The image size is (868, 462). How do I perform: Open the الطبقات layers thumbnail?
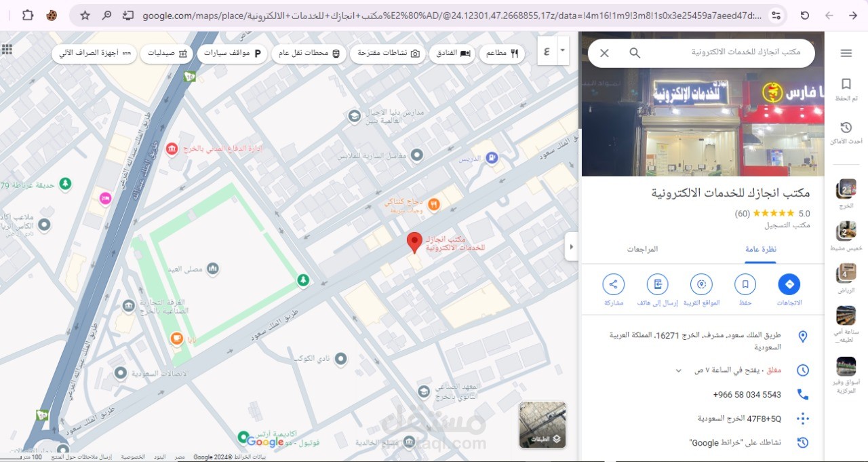(x=542, y=425)
